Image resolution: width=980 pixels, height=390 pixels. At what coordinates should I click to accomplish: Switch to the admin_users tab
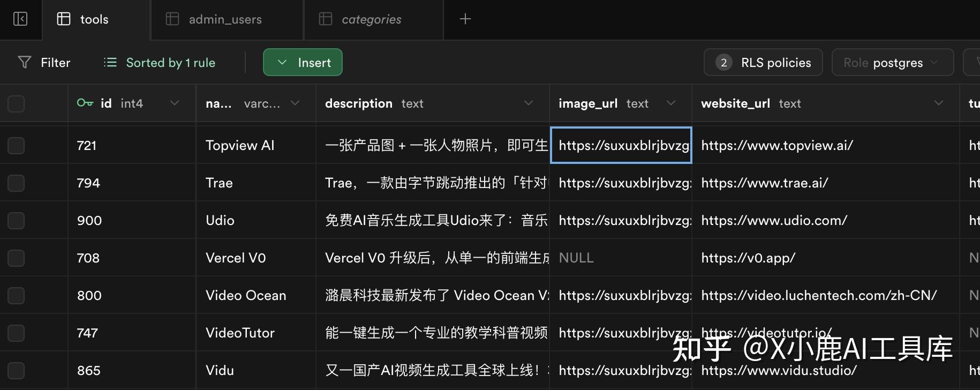coord(228,20)
